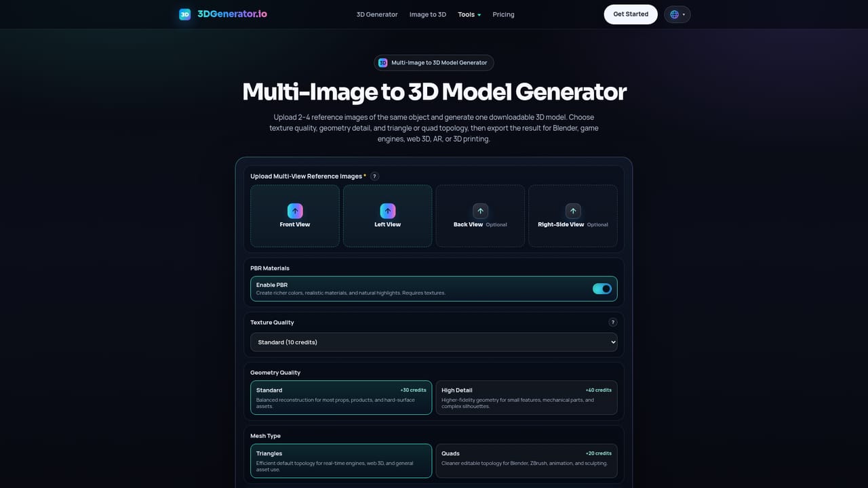Click the Multi-Image to 3D Model Generator badge
Viewport: 868px width, 488px height.
(x=434, y=63)
